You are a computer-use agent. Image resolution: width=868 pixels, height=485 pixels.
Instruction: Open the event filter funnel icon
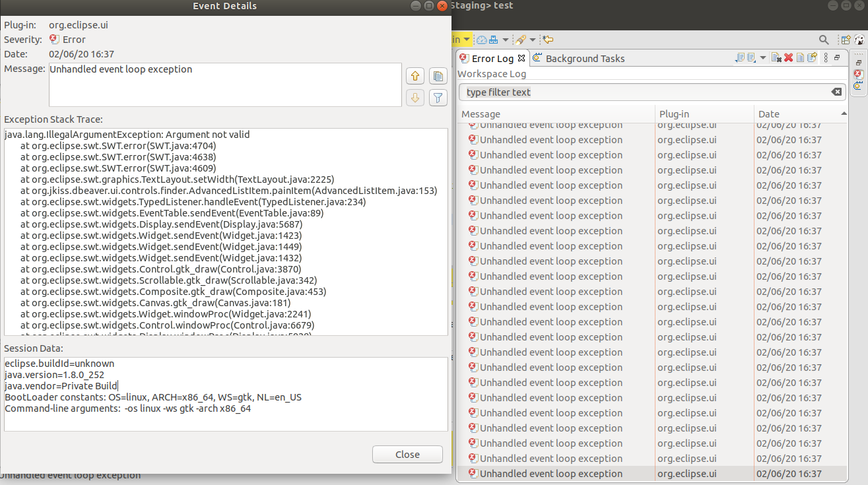[x=438, y=98]
